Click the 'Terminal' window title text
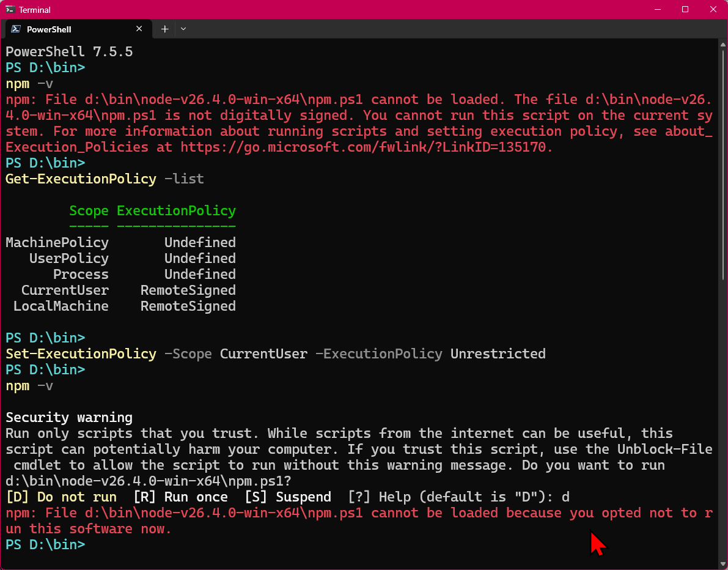 click(35, 10)
